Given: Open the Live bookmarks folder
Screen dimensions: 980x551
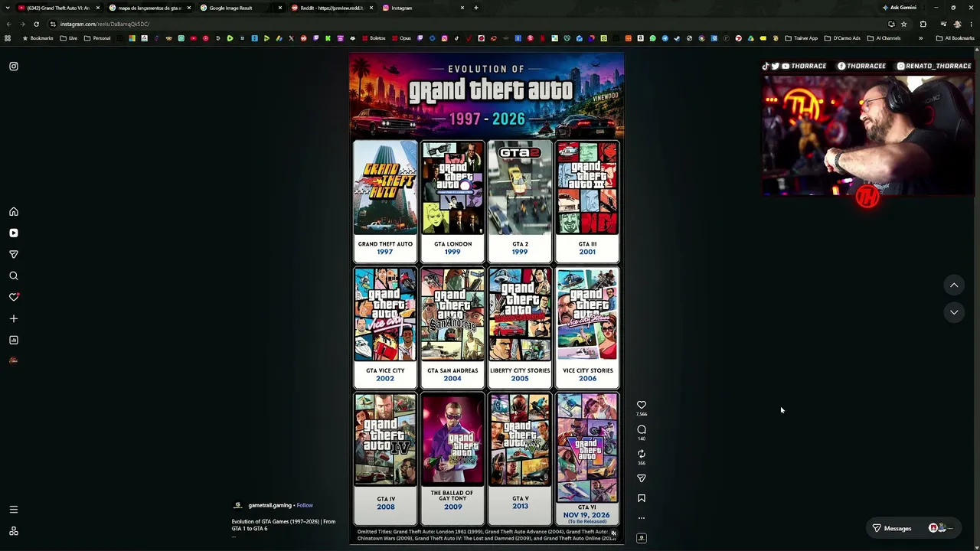Looking at the screenshot, I should [69, 38].
